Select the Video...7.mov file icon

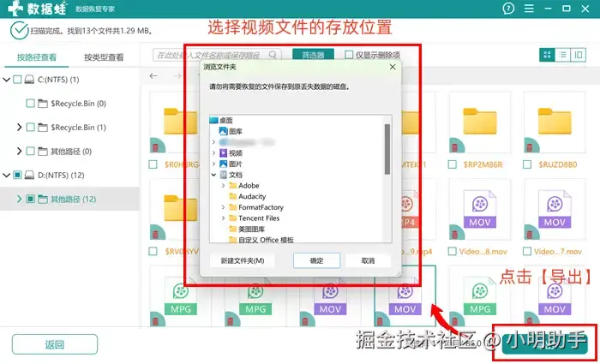555,210
